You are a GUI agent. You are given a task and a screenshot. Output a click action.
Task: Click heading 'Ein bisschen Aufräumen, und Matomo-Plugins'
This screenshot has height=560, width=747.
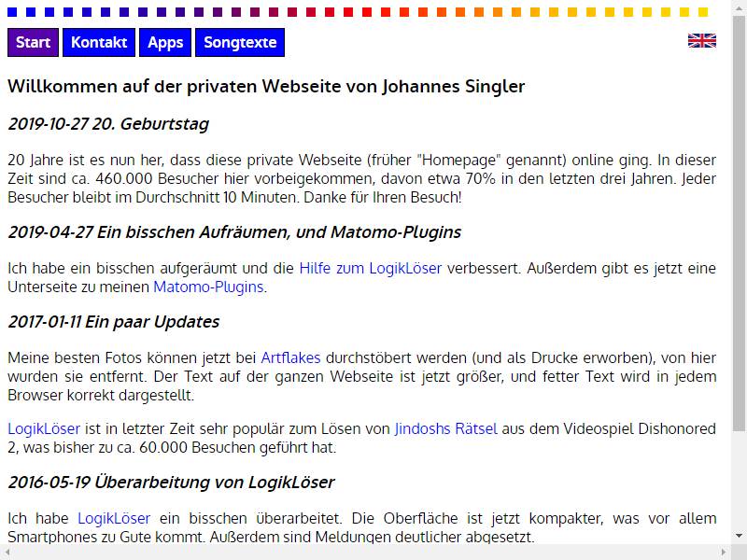pos(279,231)
